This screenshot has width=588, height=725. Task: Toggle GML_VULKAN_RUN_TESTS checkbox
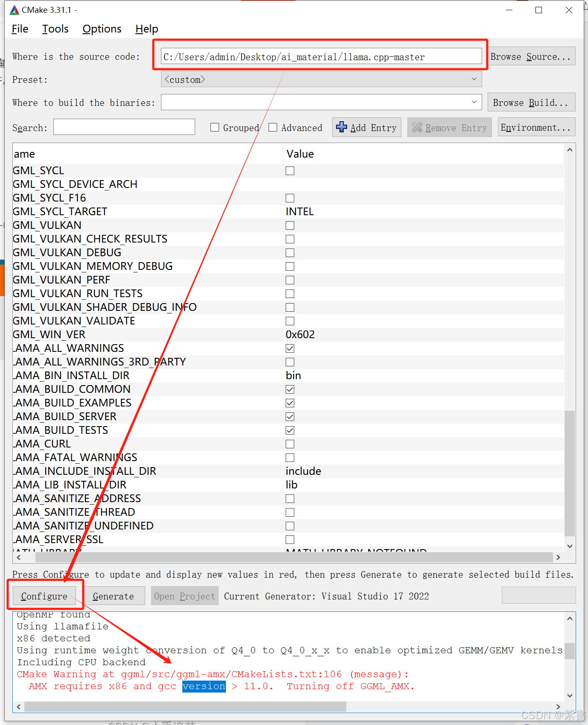pyautogui.click(x=290, y=294)
